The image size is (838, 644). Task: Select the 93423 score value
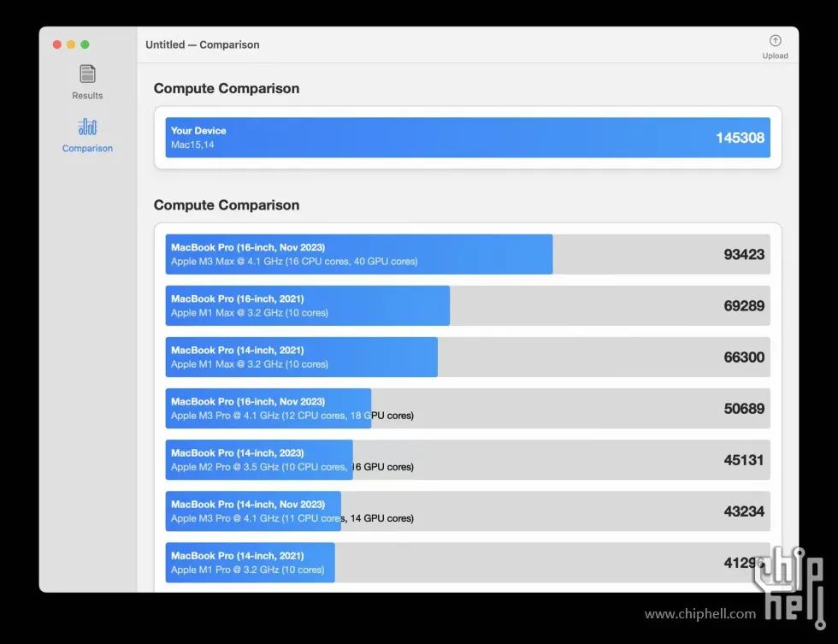pyautogui.click(x=744, y=254)
